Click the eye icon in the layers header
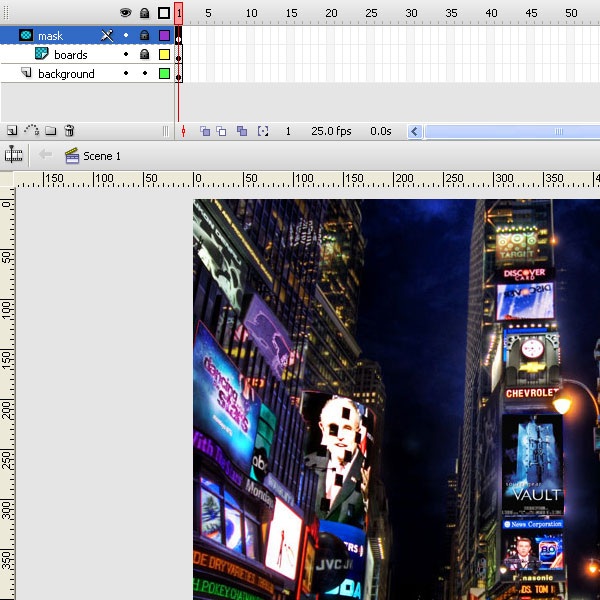600x600 pixels. click(126, 13)
